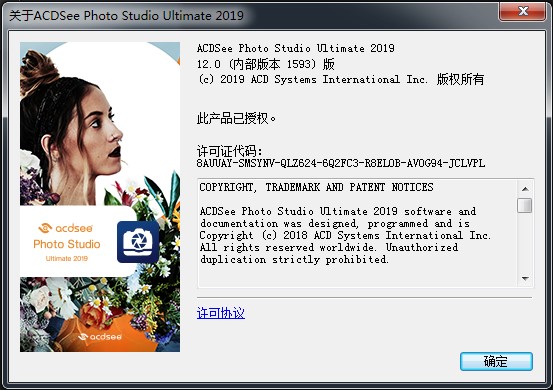Click COPYRIGHT, TRADEMARK AND PATENT NOTICES heading
Screen dimensions: 553x390
click(316, 187)
